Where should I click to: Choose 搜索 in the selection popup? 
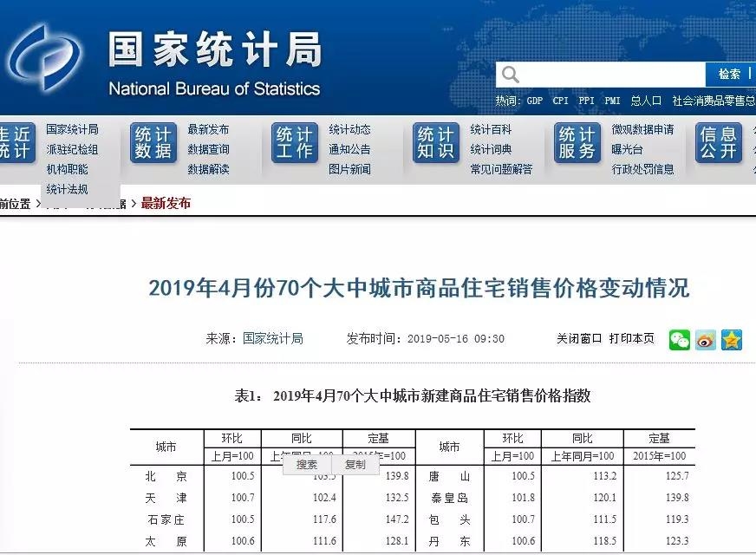point(307,464)
